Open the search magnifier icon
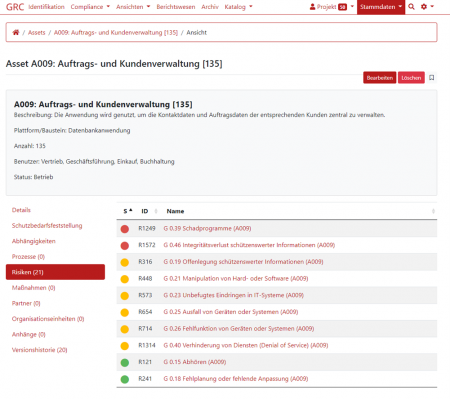This screenshot has height=399, width=450. point(411,7)
